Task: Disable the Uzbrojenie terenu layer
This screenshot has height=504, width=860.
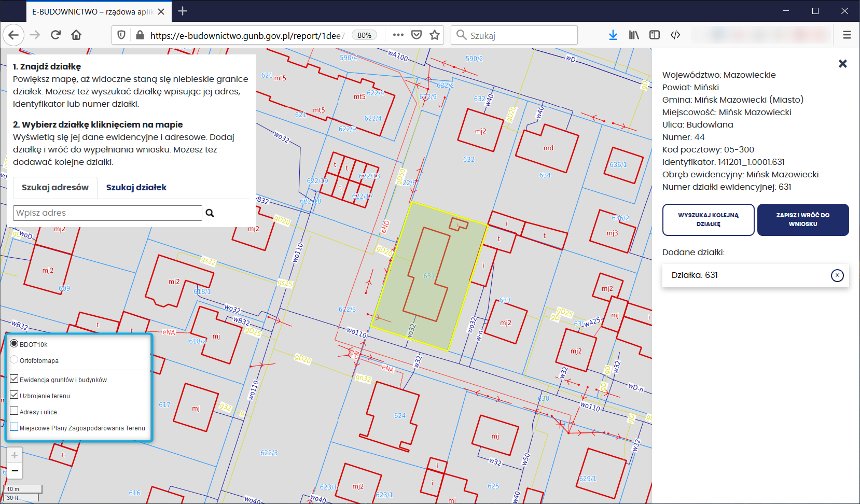Action: [x=15, y=395]
